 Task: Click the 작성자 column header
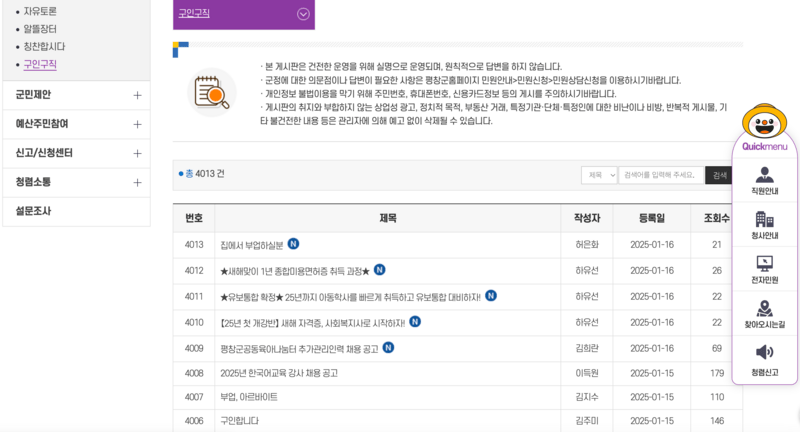[x=587, y=218]
